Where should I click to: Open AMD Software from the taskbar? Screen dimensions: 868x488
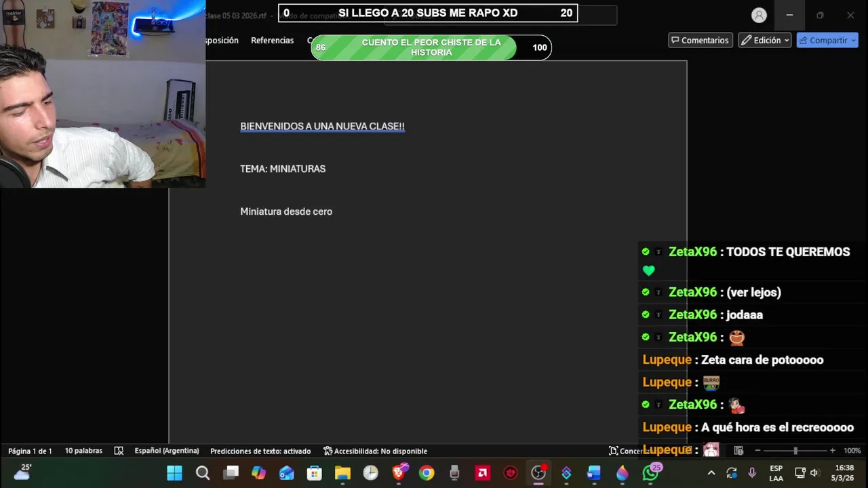click(x=483, y=473)
